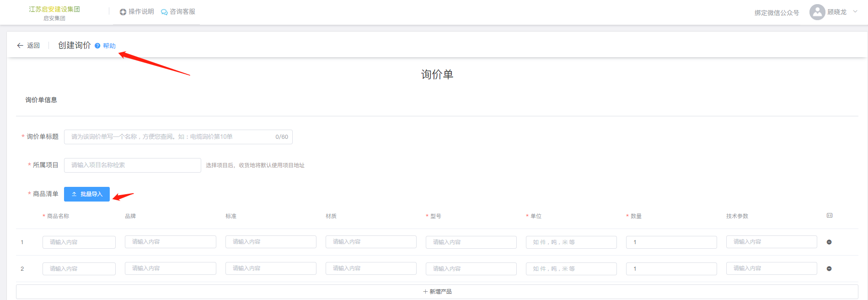Image resolution: width=868 pixels, height=300 pixels.
Task: Click row 2 technical parameters input
Action: pos(771,268)
